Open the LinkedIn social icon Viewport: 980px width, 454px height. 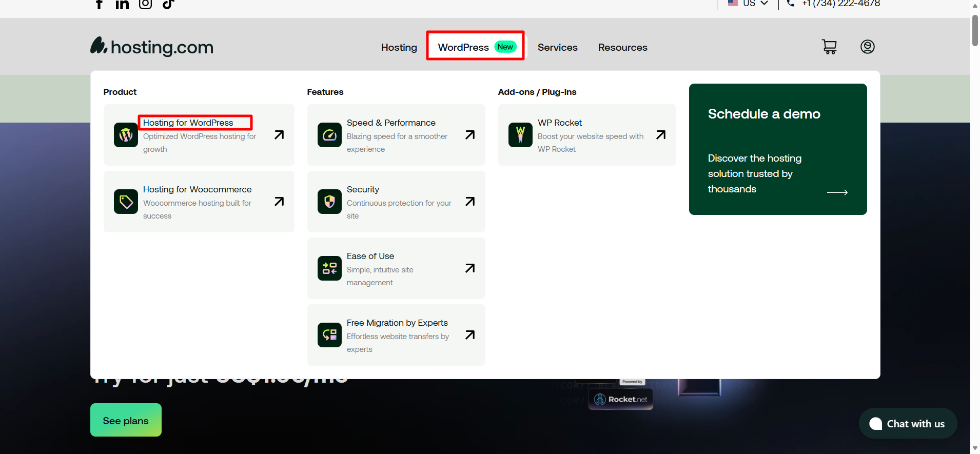pyautogui.click(x=122, y=4)
